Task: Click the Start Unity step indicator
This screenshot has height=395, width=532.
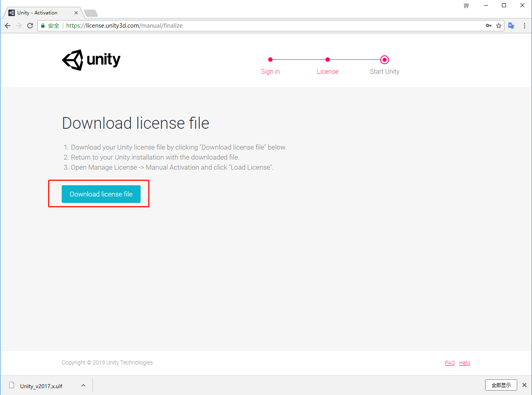Action: click(x=384, y=59)
